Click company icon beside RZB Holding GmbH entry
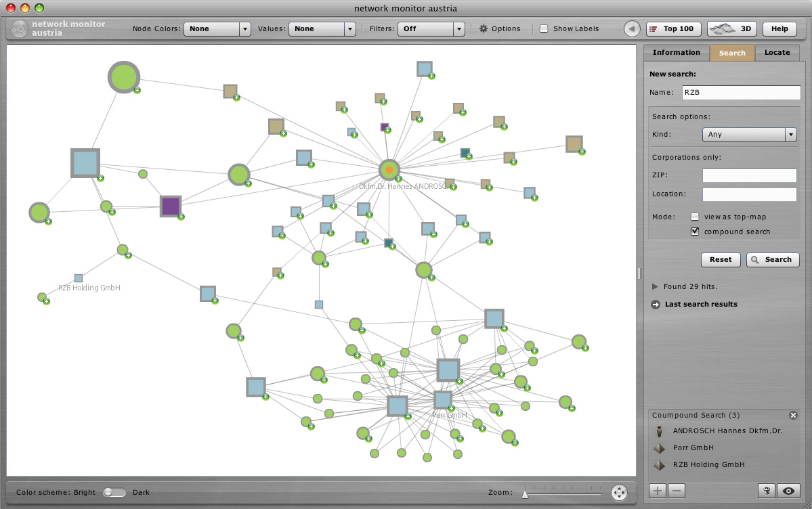The width and height of the screenshot is (812, 509). 659,465
